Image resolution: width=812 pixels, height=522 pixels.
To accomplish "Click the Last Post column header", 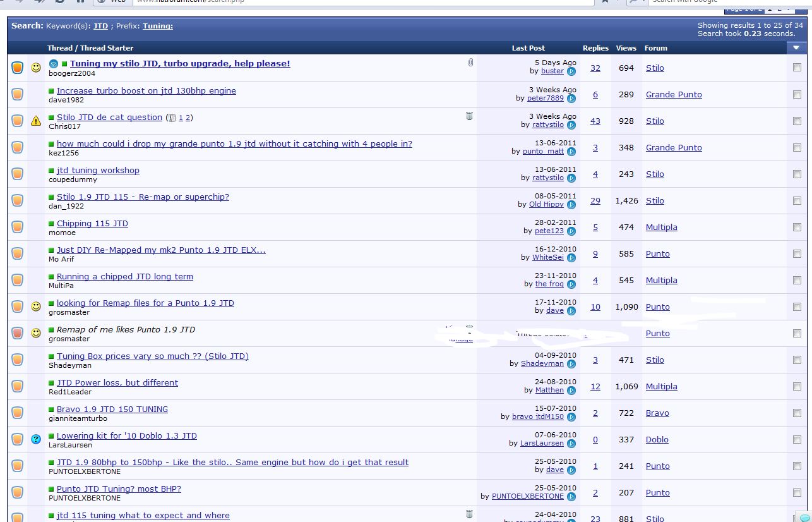I will (x=528, y=48).
